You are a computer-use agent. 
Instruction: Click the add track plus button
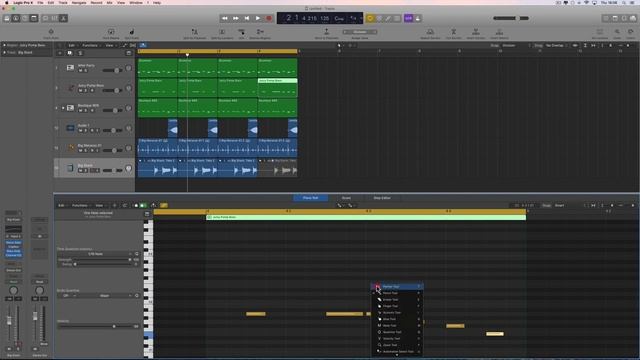[60, 53]
